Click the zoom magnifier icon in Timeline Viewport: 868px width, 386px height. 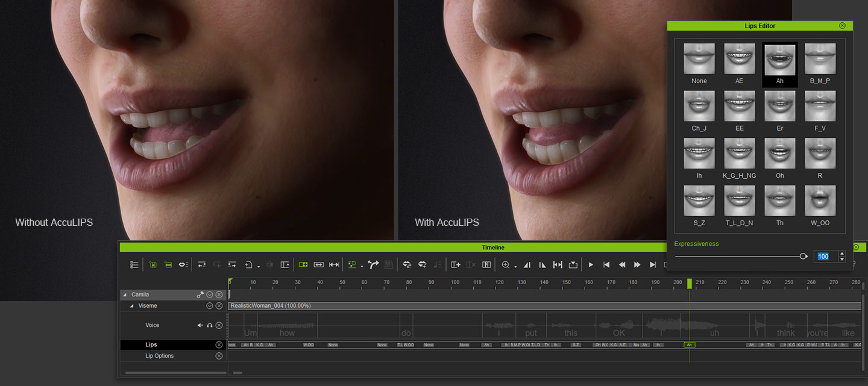(x=506, y=265)
